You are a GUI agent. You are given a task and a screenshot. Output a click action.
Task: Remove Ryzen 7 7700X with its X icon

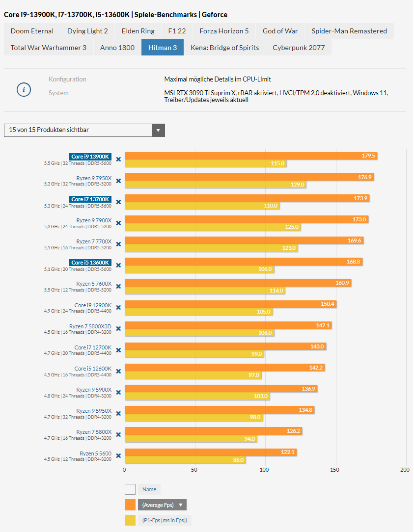[118, 244]
